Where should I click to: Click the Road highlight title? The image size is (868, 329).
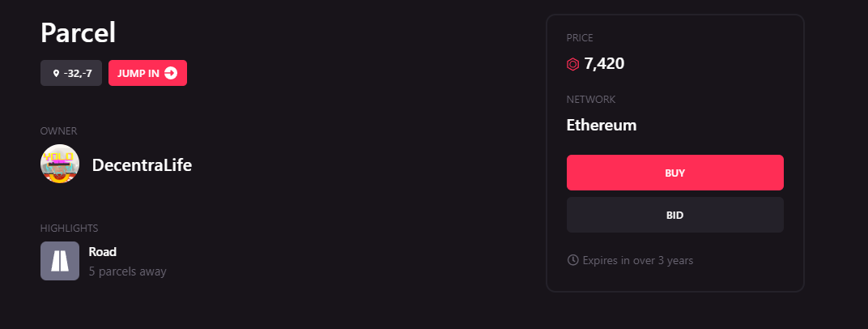click(x=102, y=252)
